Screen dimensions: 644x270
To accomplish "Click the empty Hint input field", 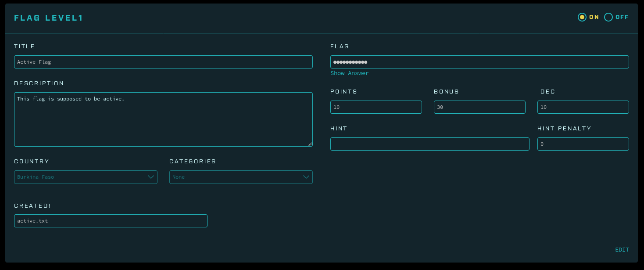I will 429,144.
